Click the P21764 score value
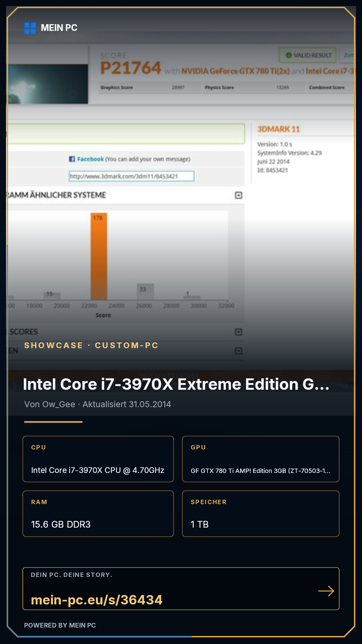 click(131, 68)
